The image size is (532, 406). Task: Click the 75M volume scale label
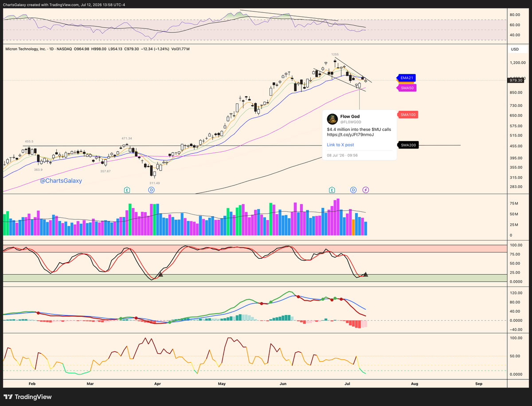pos(514,204)
